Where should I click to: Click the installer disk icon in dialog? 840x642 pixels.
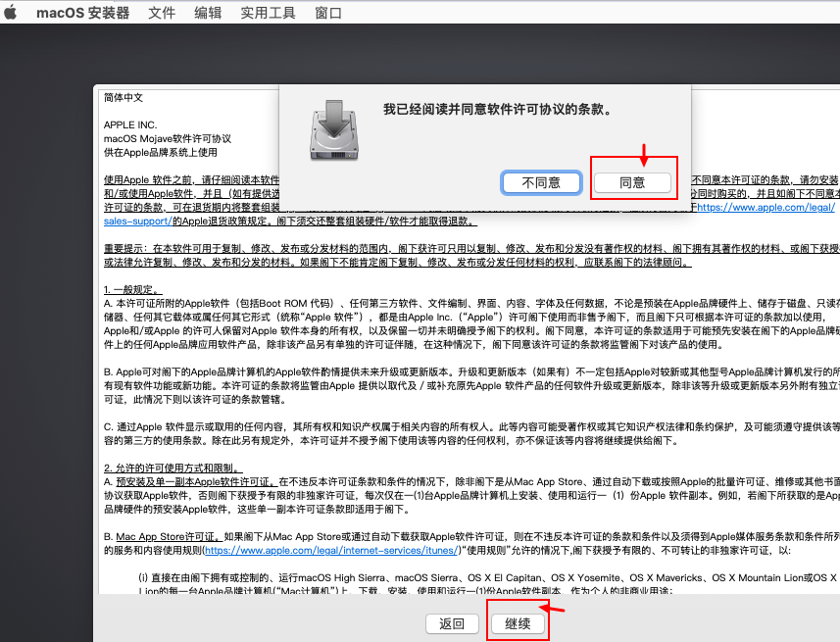pos(334,130)
